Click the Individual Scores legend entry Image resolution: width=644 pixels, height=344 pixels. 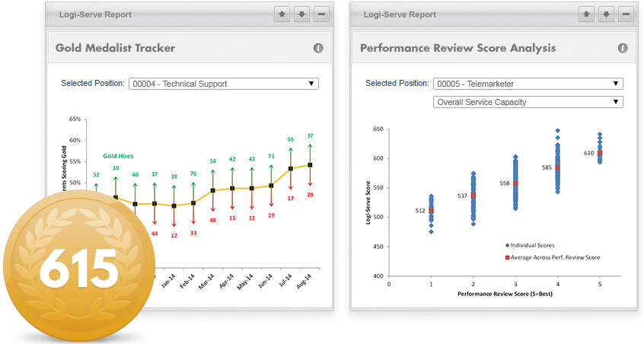[x=530, y=245]
